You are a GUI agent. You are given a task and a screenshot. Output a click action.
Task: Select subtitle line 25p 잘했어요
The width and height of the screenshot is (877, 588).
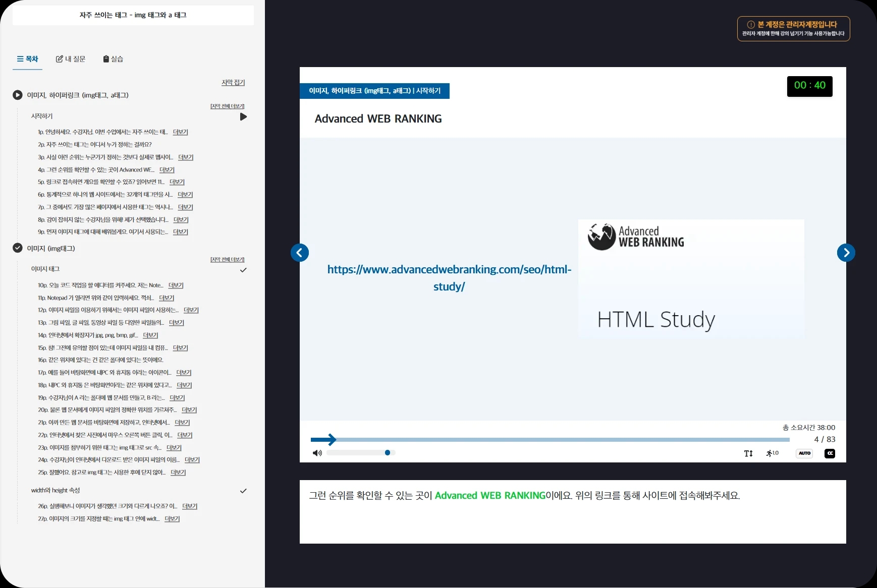(101, 473)
